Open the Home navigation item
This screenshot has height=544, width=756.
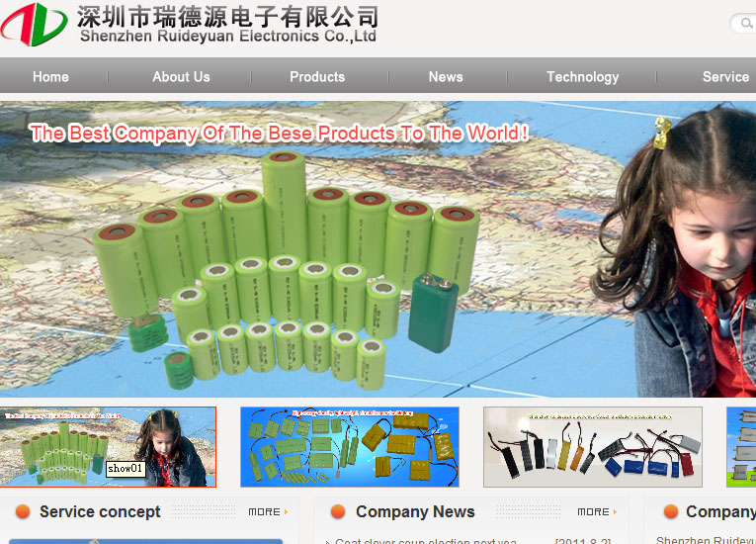point(50,76)
